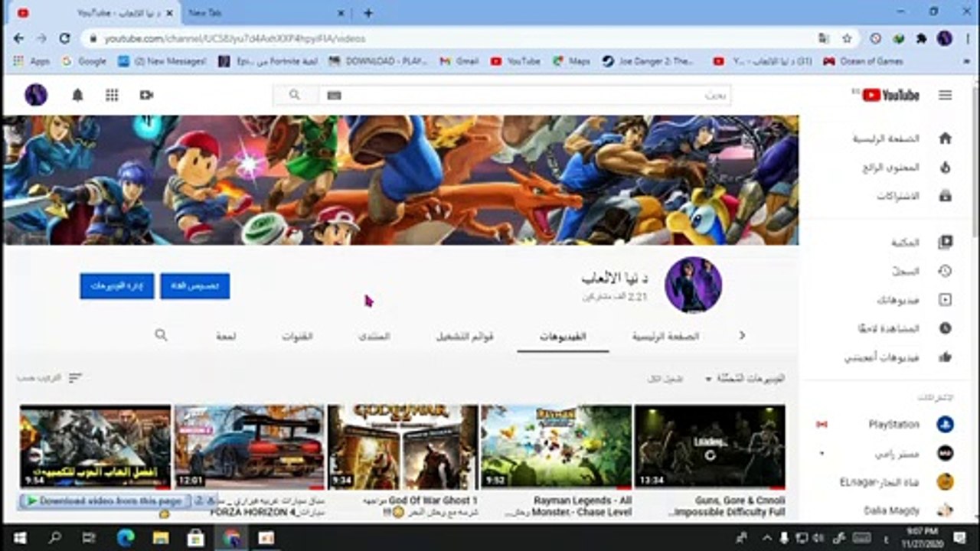Screen dimensions: 980x551
Task: Select the About channel tab
Action: (x=226, y=336)
